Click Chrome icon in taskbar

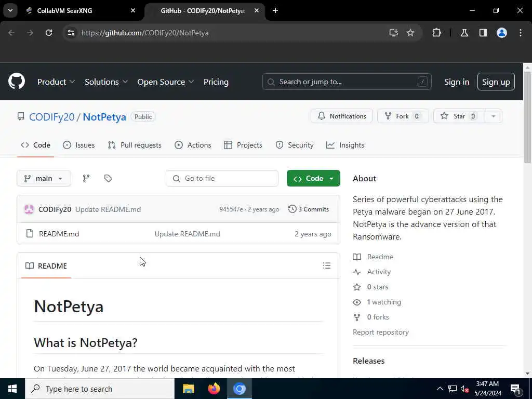coord(239,389)
